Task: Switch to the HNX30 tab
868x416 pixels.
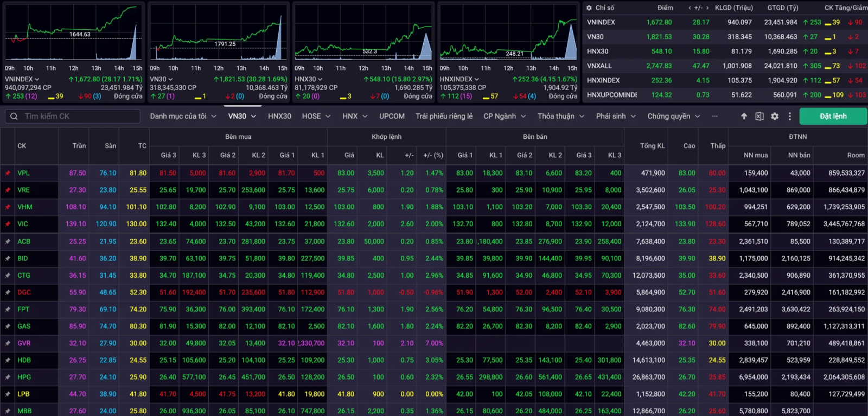Action: point(279,116)
